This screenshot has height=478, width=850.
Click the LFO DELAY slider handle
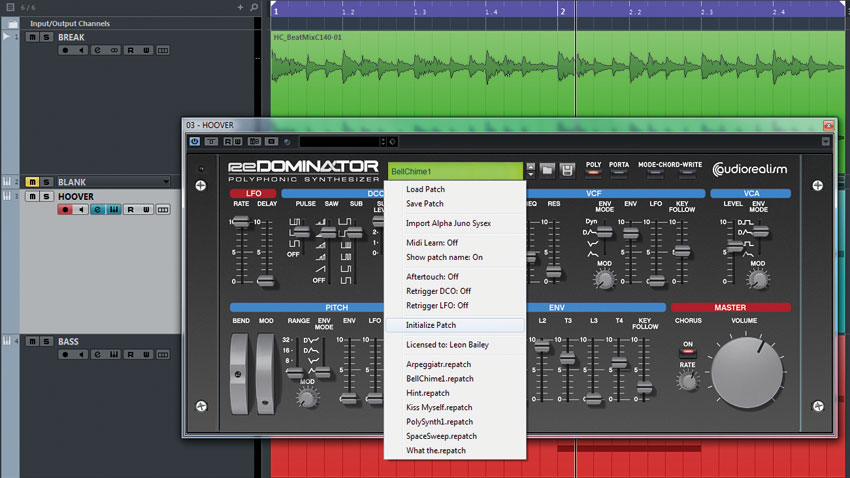[x=266, y=280]
